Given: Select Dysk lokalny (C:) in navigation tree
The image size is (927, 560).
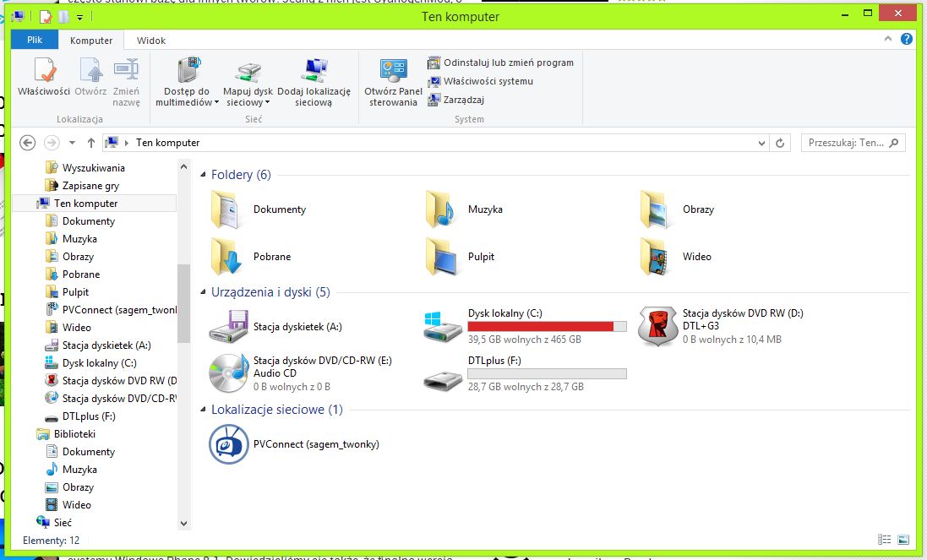Looking at the screenshot, I should point(91,362).
